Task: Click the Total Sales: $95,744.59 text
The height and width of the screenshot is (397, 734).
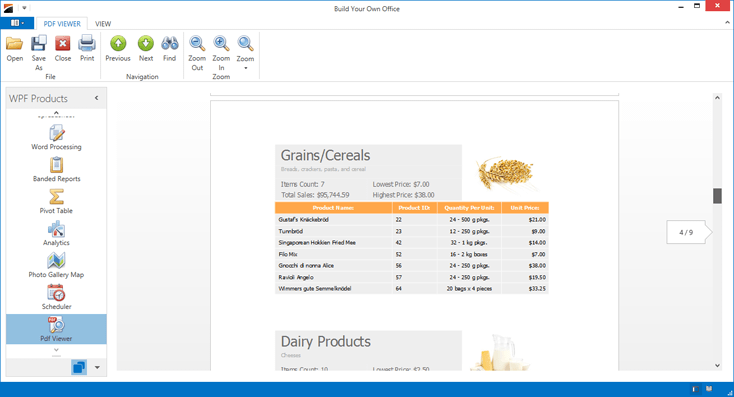Action: (315, 195)
